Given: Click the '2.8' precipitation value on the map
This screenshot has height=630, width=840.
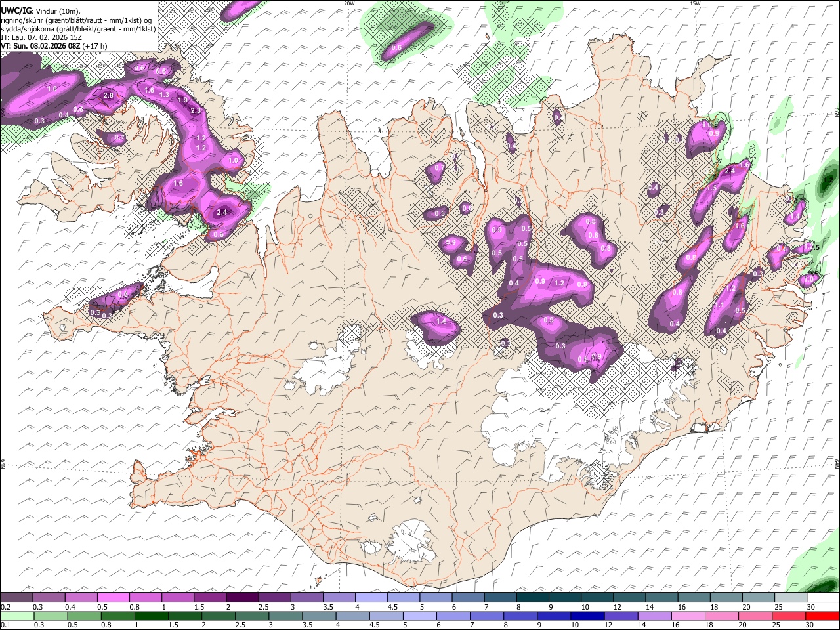Looking at the screenshot, I should [x=109, y=96].
